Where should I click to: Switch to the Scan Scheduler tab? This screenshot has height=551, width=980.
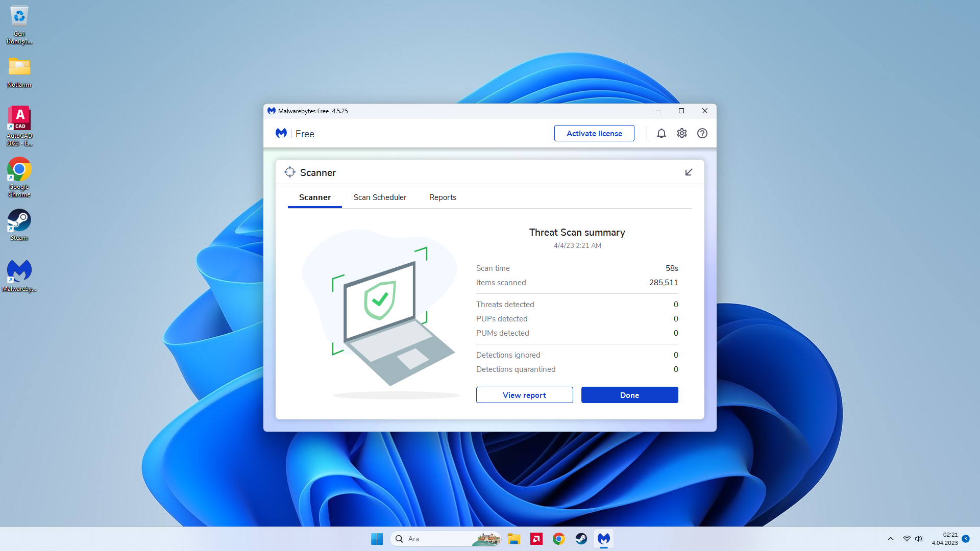click(380, 197)
